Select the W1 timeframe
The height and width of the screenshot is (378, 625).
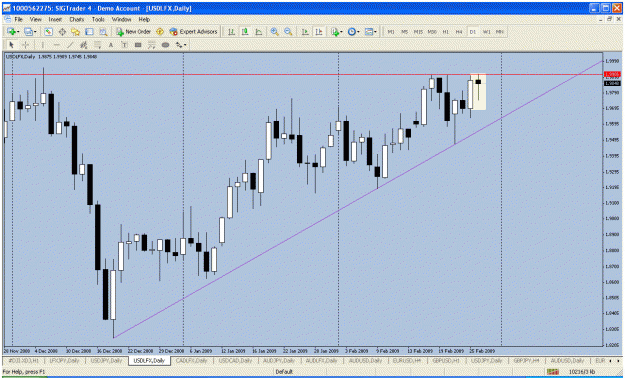(487, 32)
